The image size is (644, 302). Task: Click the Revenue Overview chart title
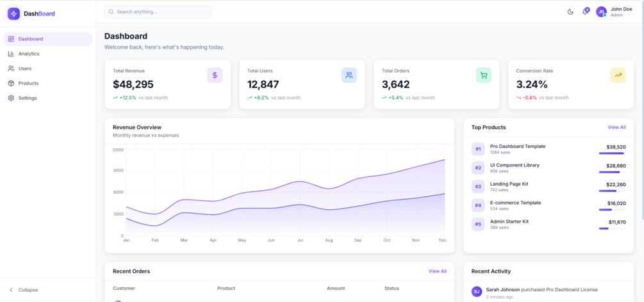(137, 127)
